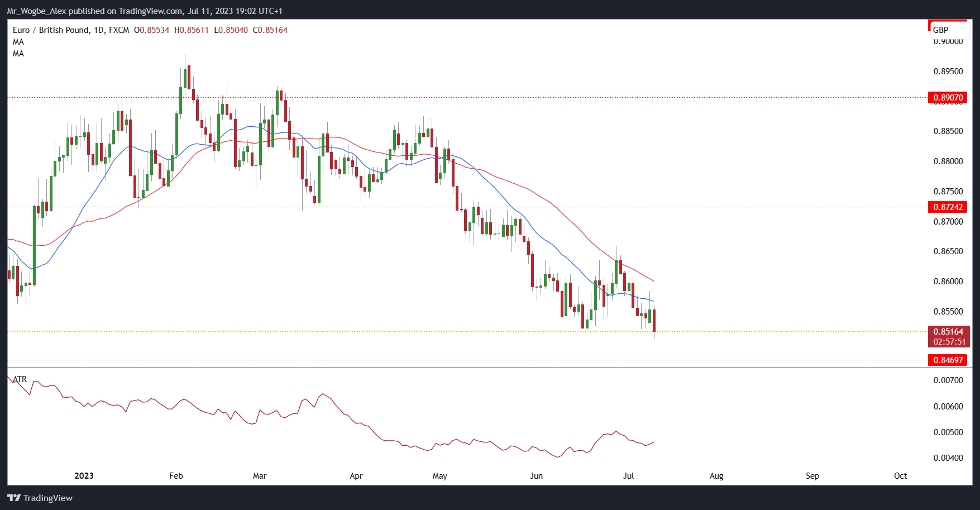
Task: Click the 0.87242 horizontal level price label
Action: (948, 207)
